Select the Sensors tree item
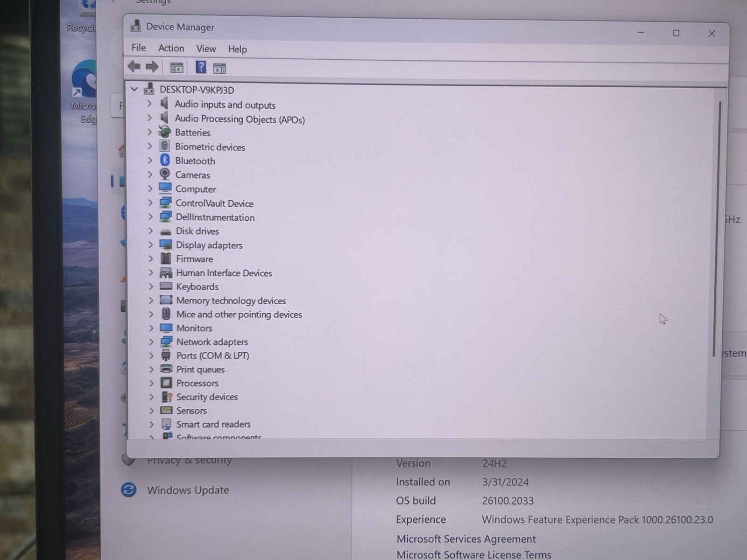 click(x=191, y=410)
